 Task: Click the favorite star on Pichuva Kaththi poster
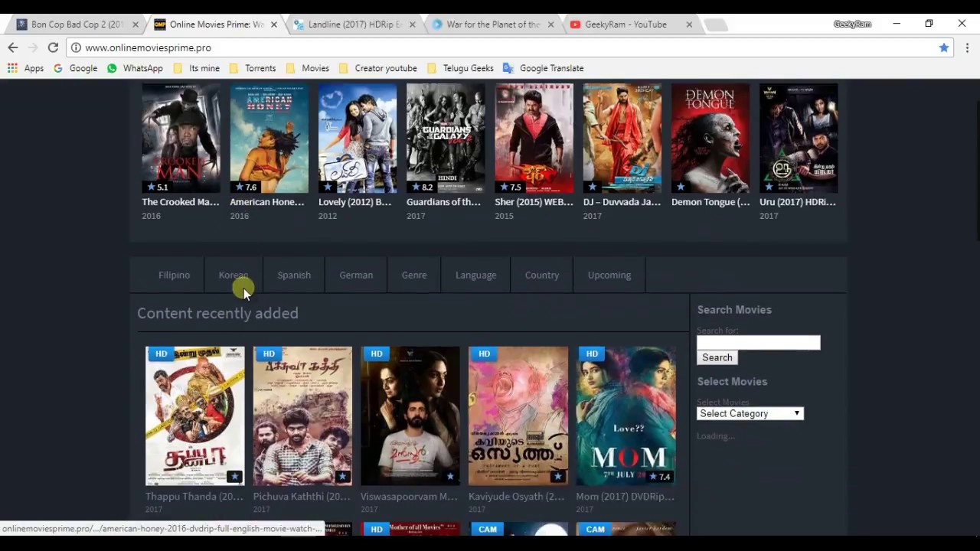point(342,477)
